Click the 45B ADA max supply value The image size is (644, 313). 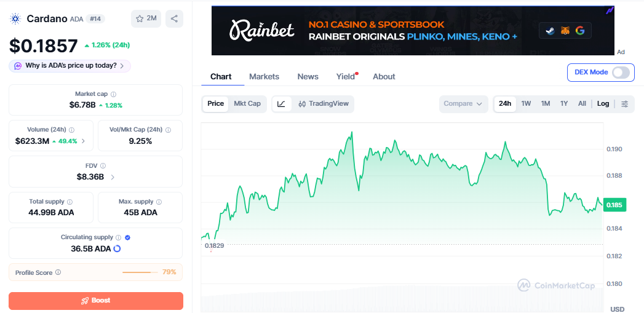(x=140, y=213)
